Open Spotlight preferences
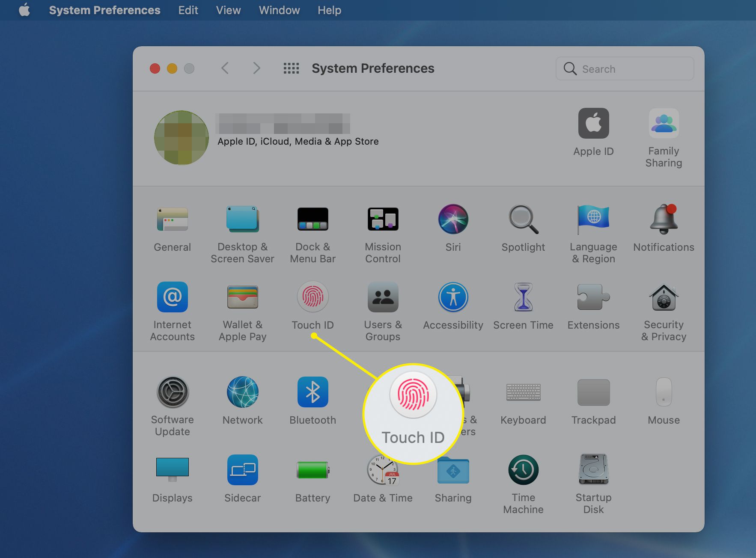This screenshot has height=558, width=756. (x=523, y=220)
